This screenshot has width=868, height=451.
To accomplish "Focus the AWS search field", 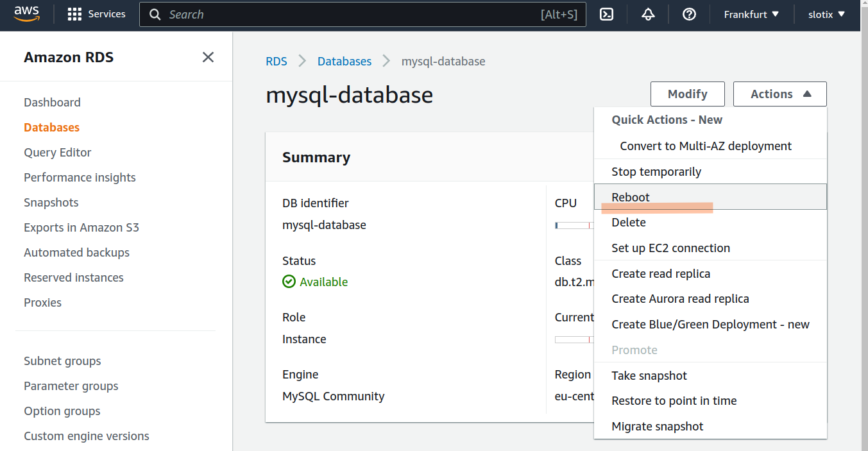I will (x=362, y=14).
